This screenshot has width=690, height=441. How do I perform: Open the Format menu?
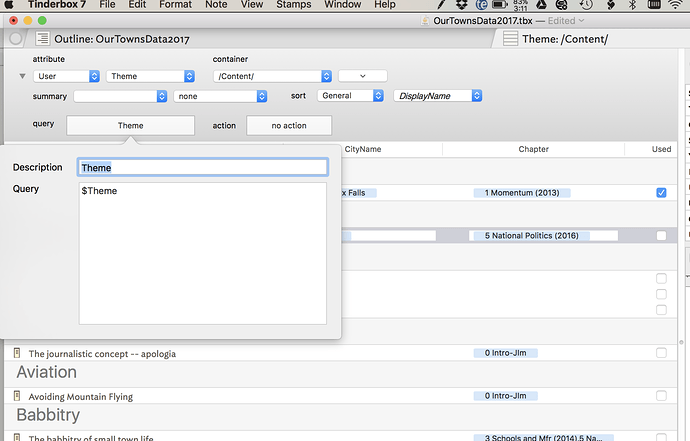[175, 4]
